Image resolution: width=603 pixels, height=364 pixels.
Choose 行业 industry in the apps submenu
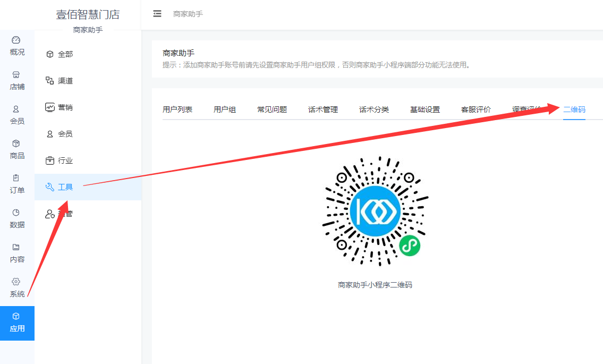point(88,160)
